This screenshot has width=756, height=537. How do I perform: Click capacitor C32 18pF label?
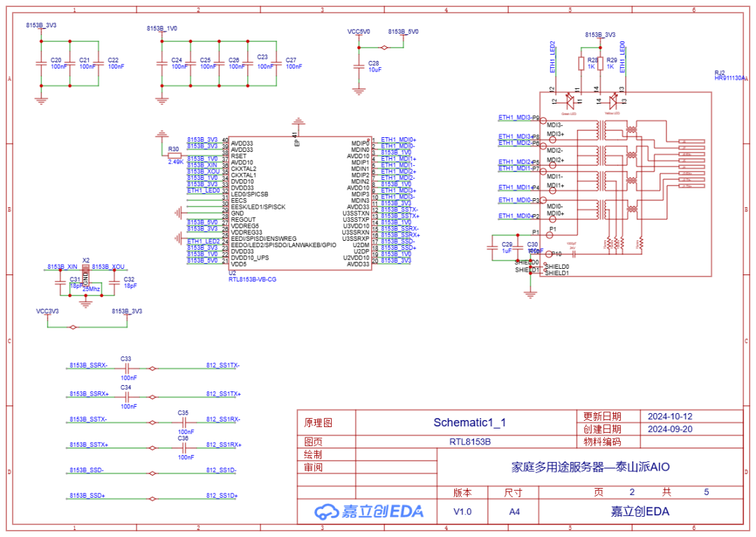[129, 282]
